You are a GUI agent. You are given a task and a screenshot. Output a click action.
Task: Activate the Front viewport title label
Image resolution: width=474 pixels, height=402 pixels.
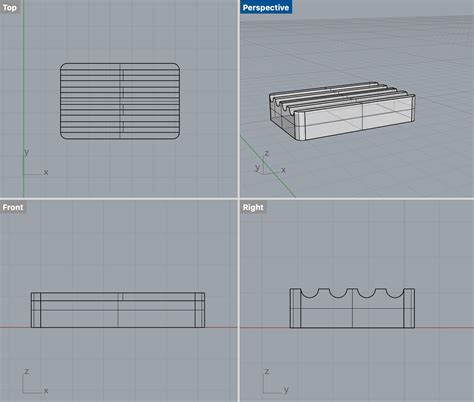(13, 207)
